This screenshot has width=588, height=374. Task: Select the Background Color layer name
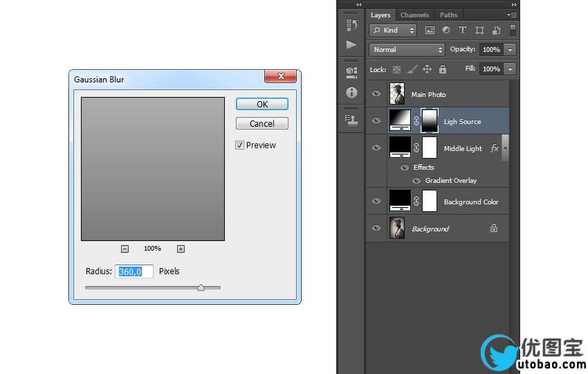pos(471,202)
